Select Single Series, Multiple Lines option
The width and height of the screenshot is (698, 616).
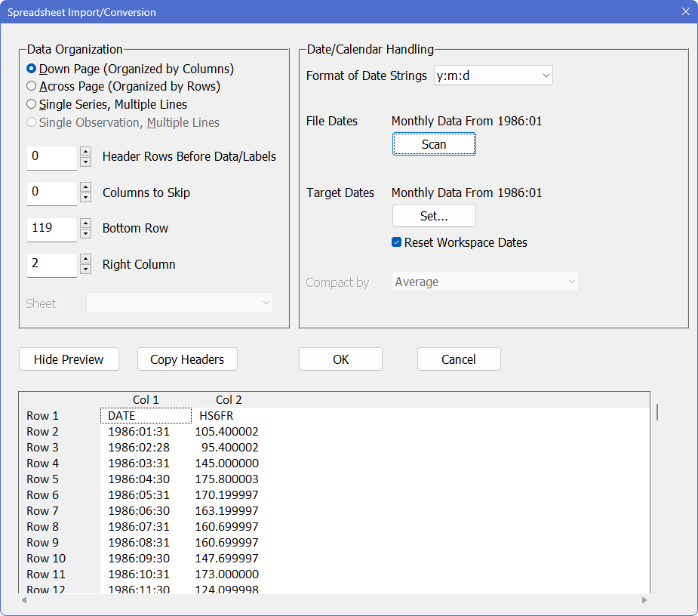(32, 104)
